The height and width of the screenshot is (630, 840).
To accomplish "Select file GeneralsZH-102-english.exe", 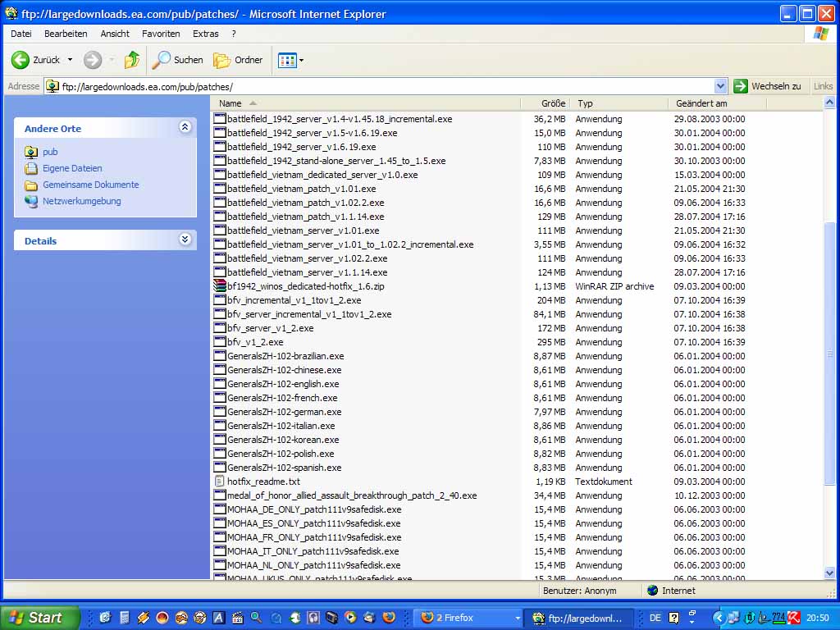I will pos(283,384).
